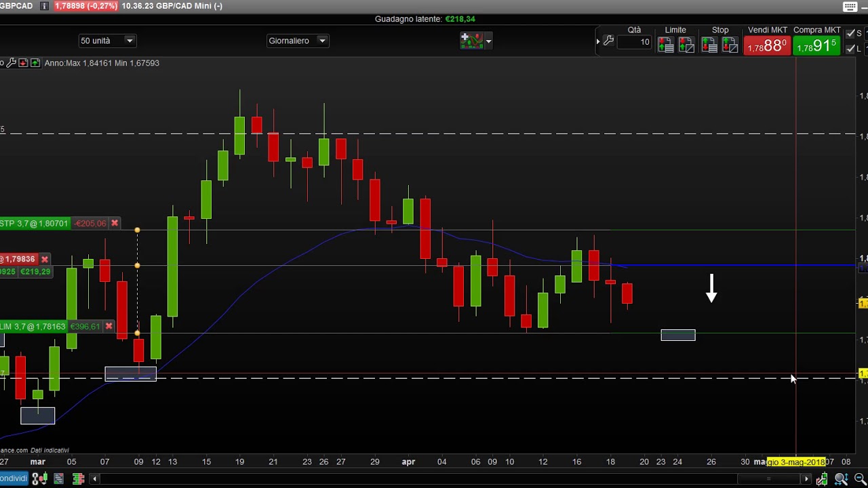Cancel the LIM 3,7 @ 1,78163 order
The height and width of the screenshot is (488, 868).
click(x=108, y=326)
